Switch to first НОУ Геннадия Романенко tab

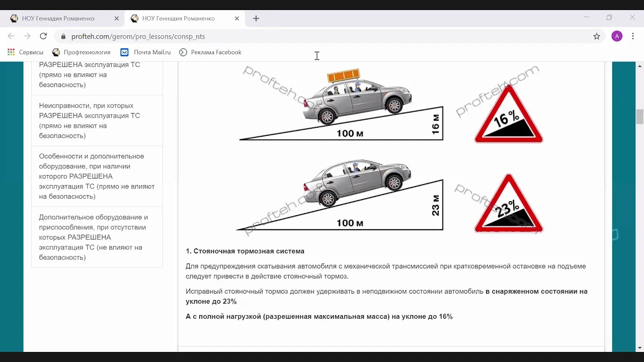point(64,18)
